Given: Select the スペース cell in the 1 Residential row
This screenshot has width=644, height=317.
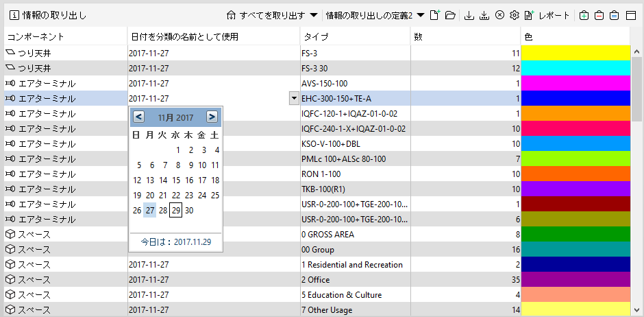Looking at the screenshot, I should [66, 264].
